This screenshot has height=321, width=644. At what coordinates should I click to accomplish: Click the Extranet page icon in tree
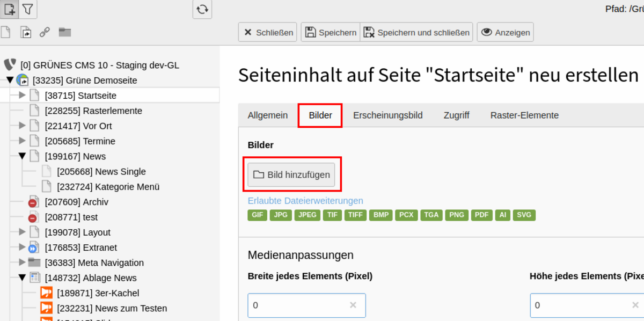[34, 247]
